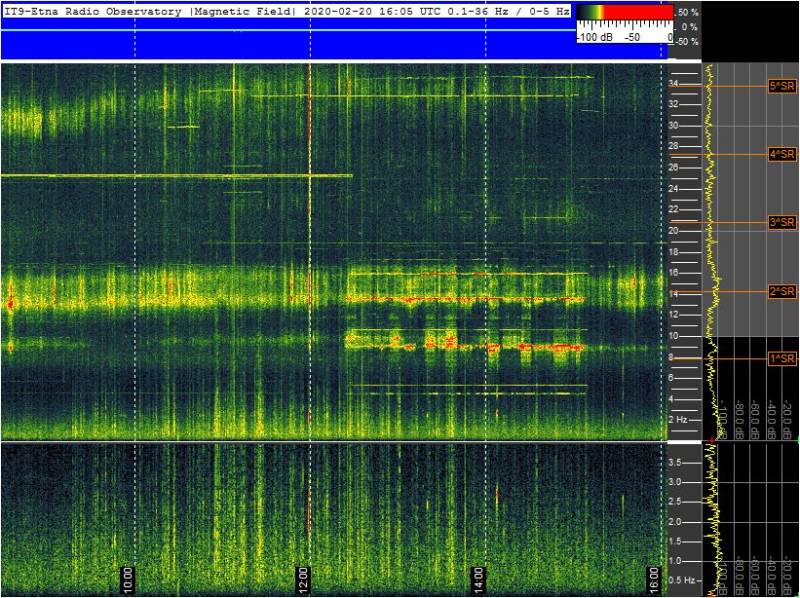Screen dimensions: 800x598
Task: Click the -50 % label near the top
Action: 687,42
